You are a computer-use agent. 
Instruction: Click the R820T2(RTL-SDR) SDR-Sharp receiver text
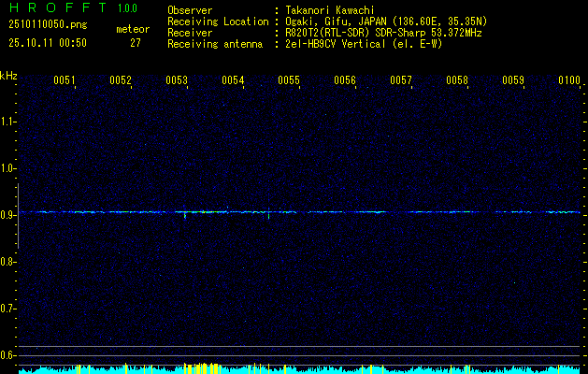point(383,33)
